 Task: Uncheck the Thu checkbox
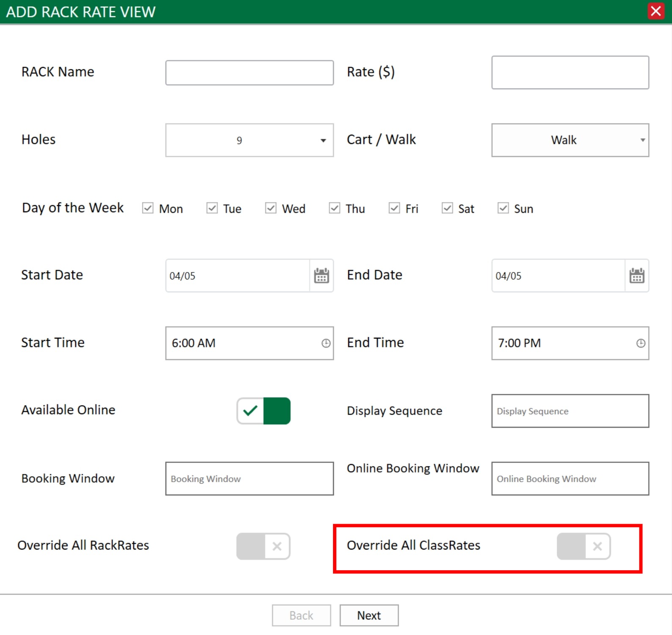(x=334, y=208)
